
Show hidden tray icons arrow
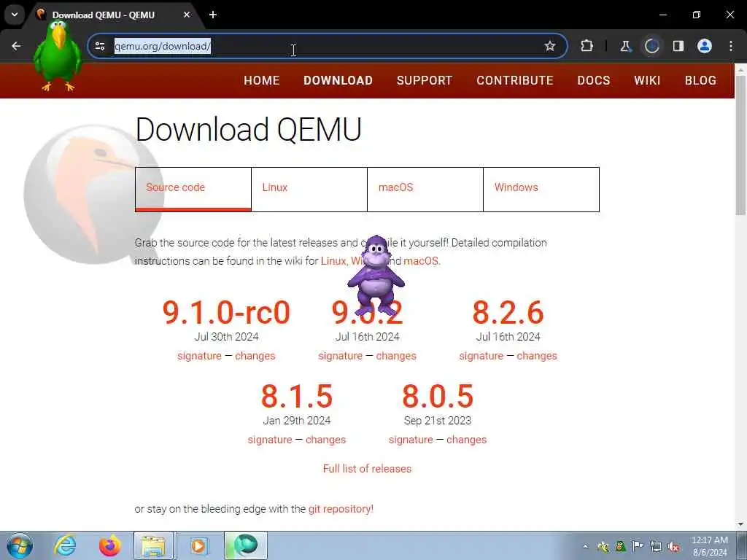click(586, 546)
